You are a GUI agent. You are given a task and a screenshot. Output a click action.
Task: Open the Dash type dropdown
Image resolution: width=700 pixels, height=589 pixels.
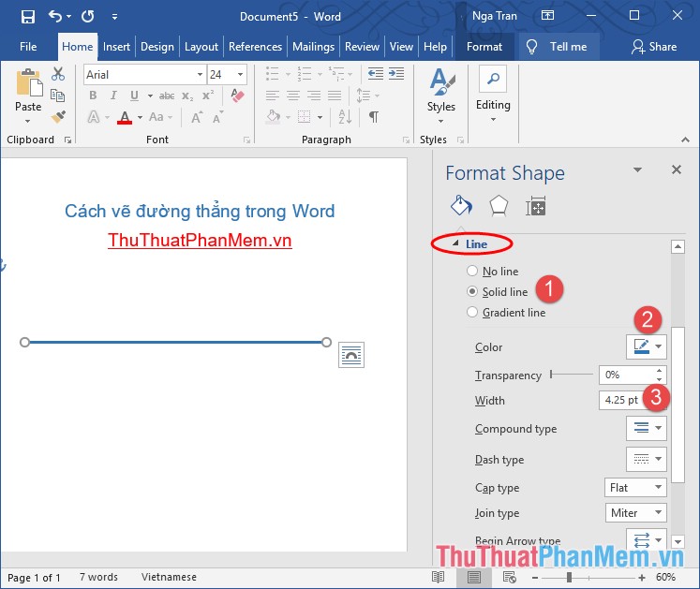tap(647, 459)
